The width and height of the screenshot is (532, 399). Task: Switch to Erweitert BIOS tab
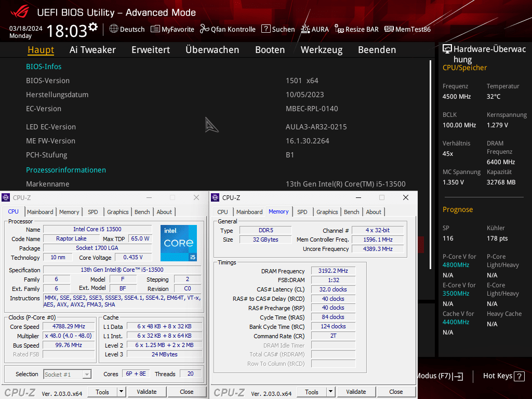point(151,50)
